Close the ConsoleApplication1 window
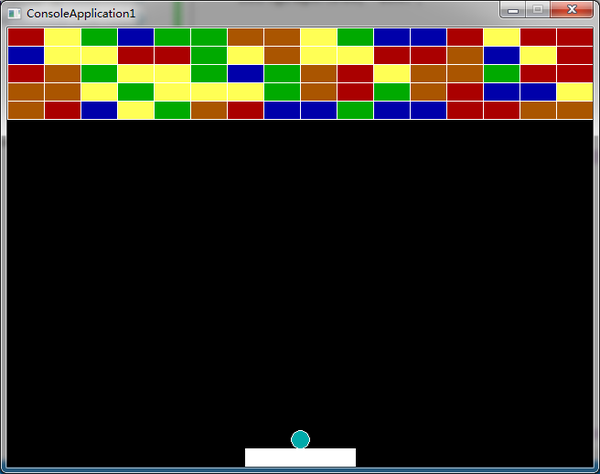The image size is (600, 474). pos(572,10)
